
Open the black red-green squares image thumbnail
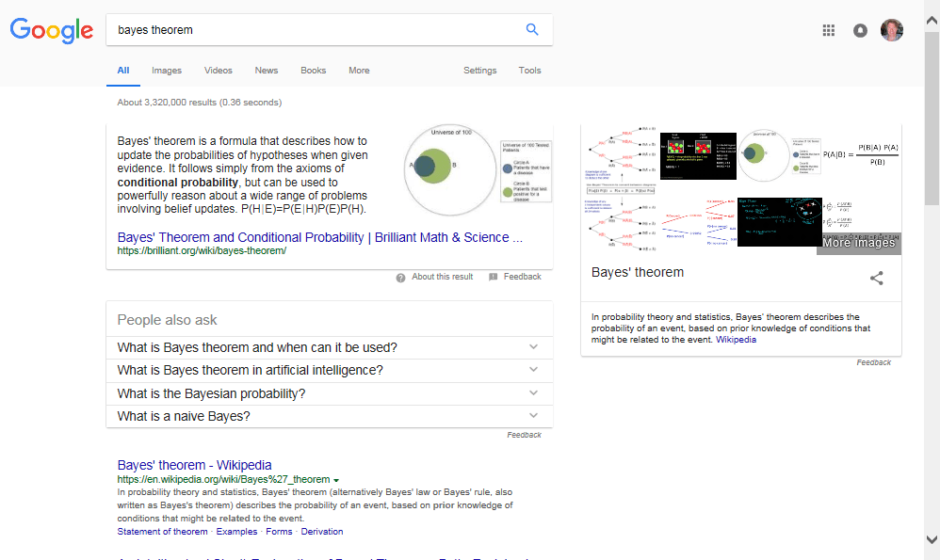coord(698,155)
